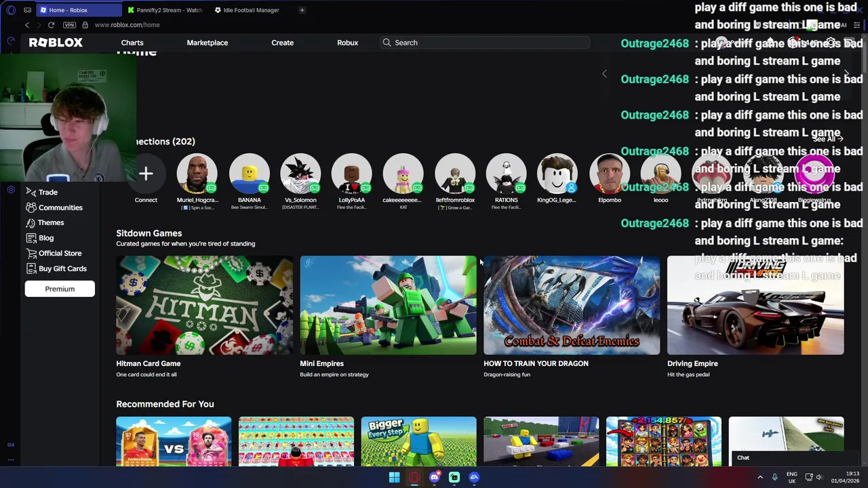The width and height of the screenshot is (868, 488).
Task: Open the Themes sidebar icon
Action: (x=31, y=222)
